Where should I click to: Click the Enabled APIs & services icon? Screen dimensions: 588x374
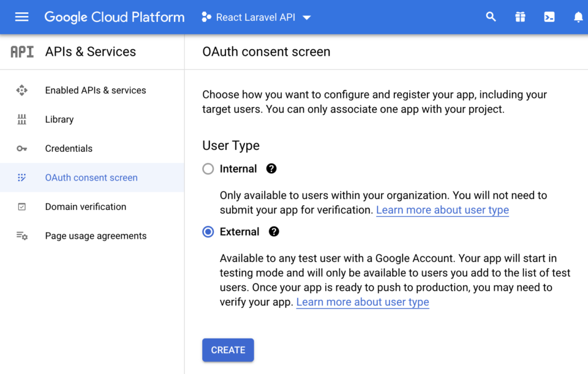[x=21, y=90]
